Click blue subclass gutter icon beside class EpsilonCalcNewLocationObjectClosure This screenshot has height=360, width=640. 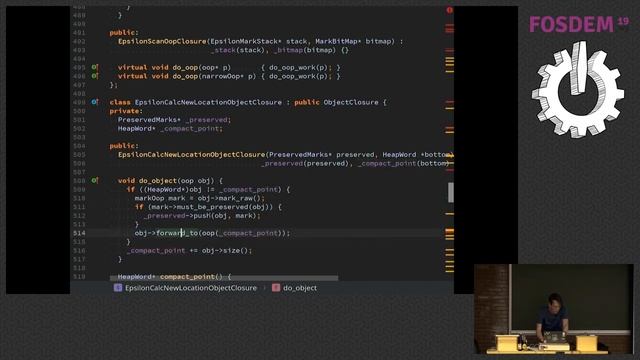pyautogui.click(x=95, y=102)
